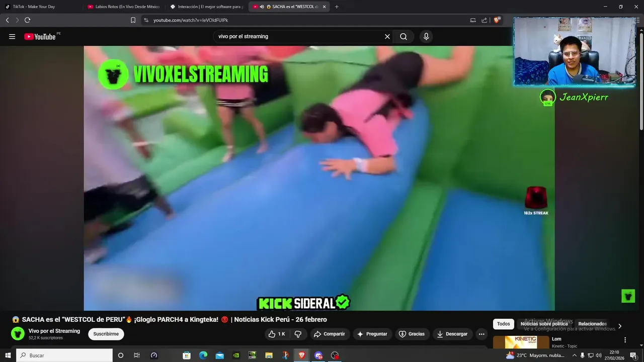644x362 pixels.
Task: Close the SACHA es el WESTCOL tab
Action: [324, 7]
